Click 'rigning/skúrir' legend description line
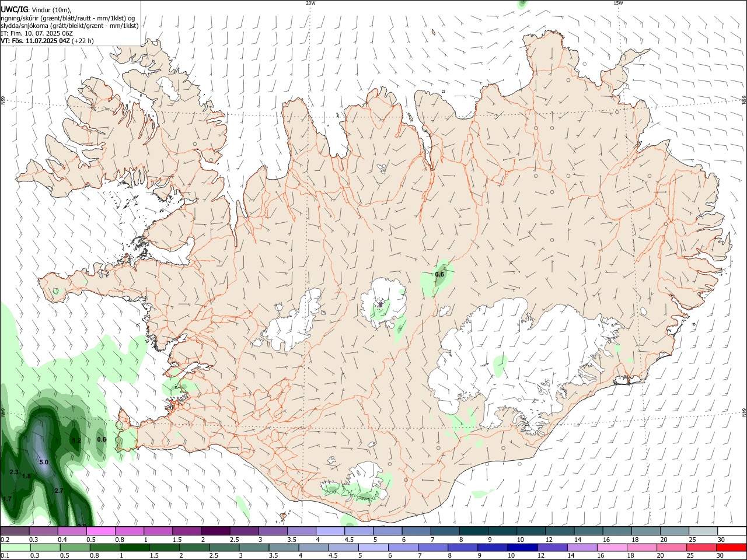Screen dimensions: 747x560 click(x=68, y=18)
